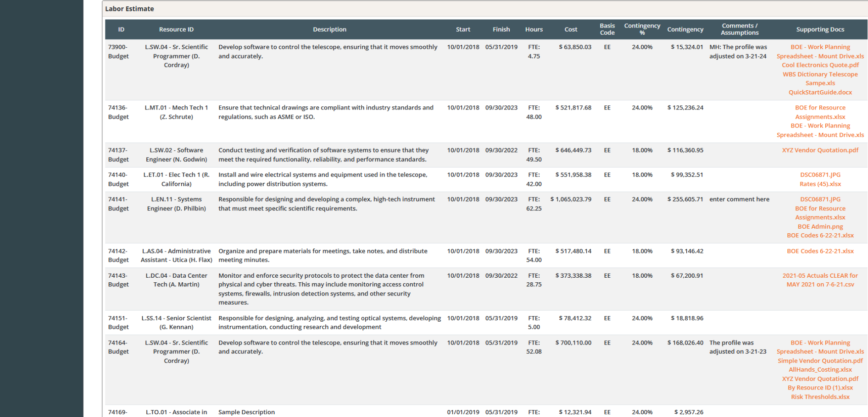
Task: Open the By Resource ID (1).xlsx link
Action: (x=820, y=387)
